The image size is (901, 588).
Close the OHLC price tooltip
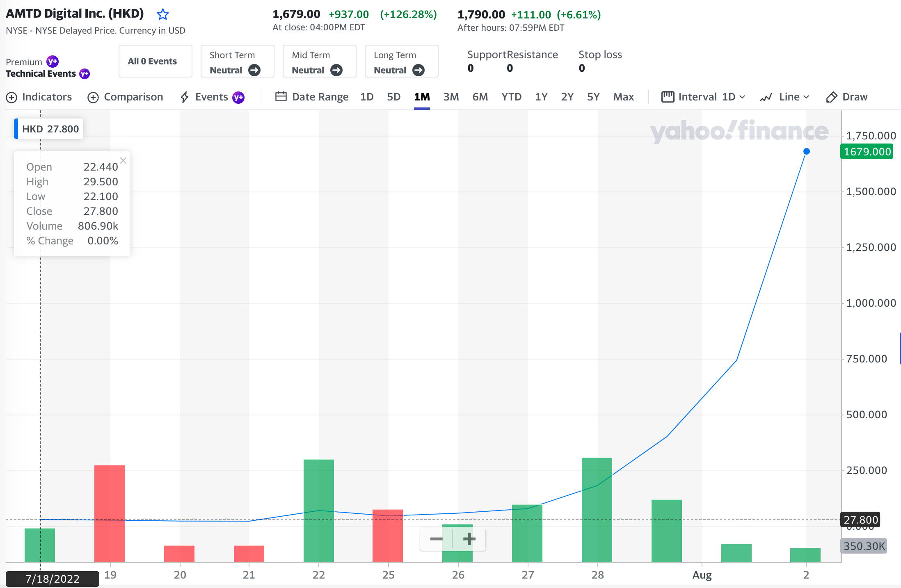click(123, 160)
